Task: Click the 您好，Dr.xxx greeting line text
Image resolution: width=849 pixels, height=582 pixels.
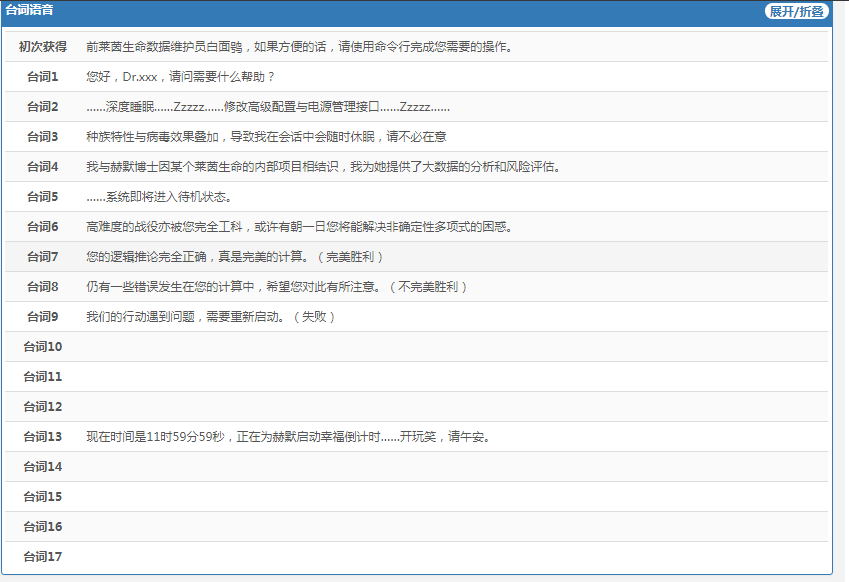Action: tap(180, 77)
